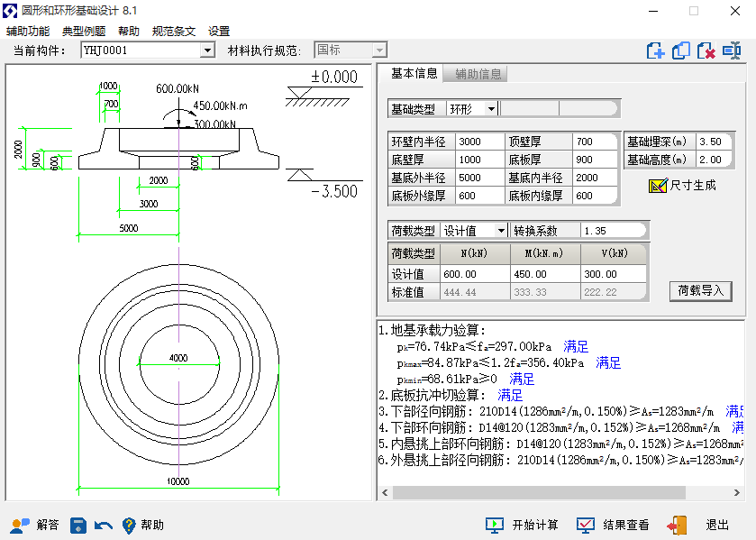Click the rename component icon in the toolbar

(732, 50)
